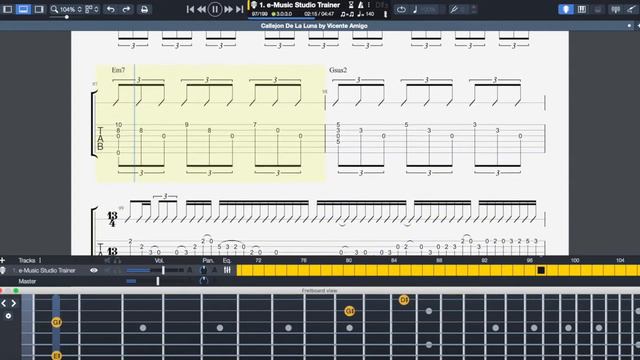Fast forward to next bar
The image size is (640, 360).
click(228, 9)
